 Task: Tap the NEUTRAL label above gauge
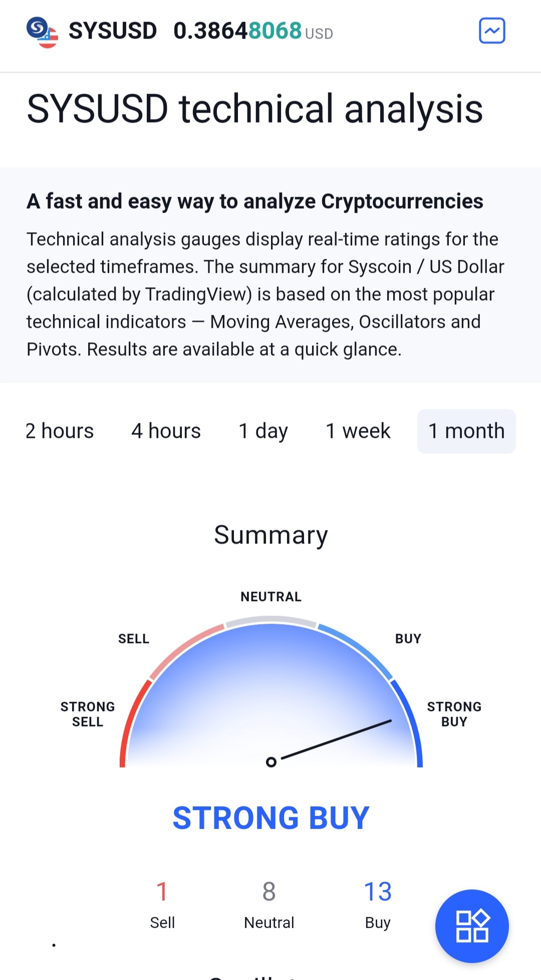coord(271,597)
